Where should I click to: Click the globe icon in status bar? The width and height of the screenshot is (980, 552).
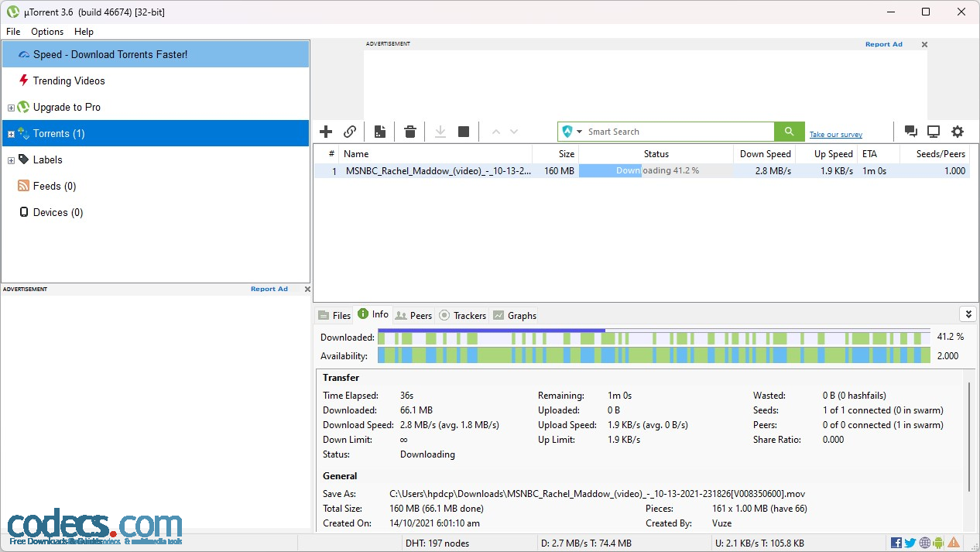point(925,543)
